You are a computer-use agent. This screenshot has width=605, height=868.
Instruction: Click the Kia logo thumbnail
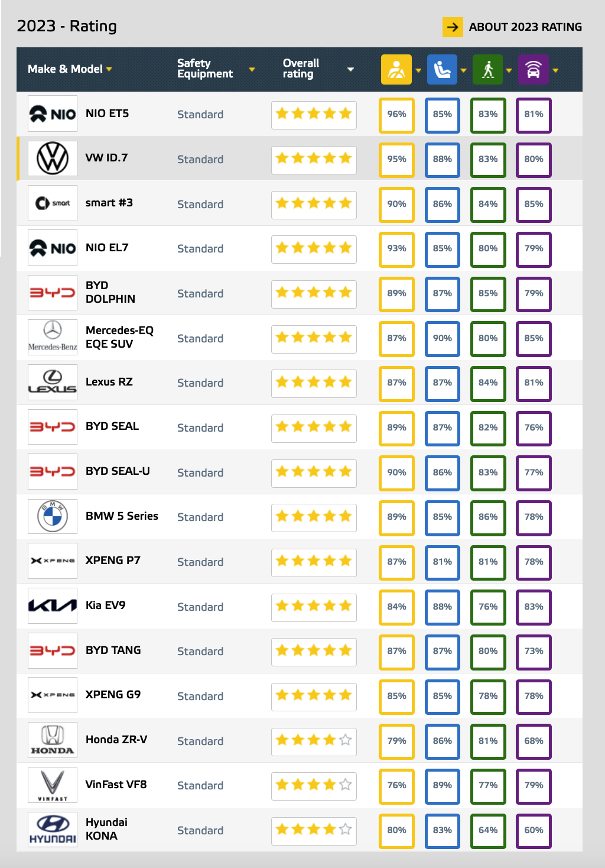point(53,605)
